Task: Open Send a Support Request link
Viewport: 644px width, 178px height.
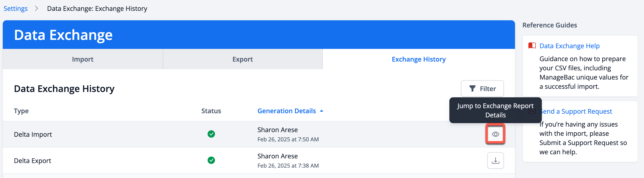Action: 576,111
